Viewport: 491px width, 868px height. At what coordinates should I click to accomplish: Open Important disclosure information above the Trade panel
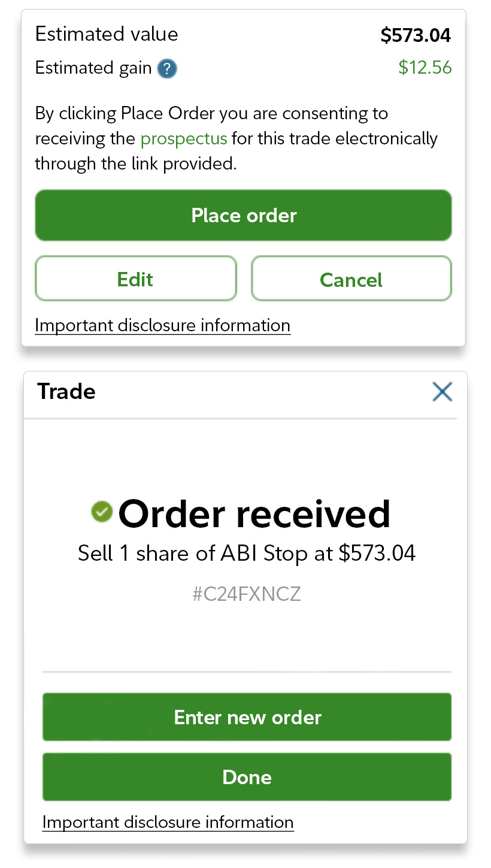coord(162,326)
